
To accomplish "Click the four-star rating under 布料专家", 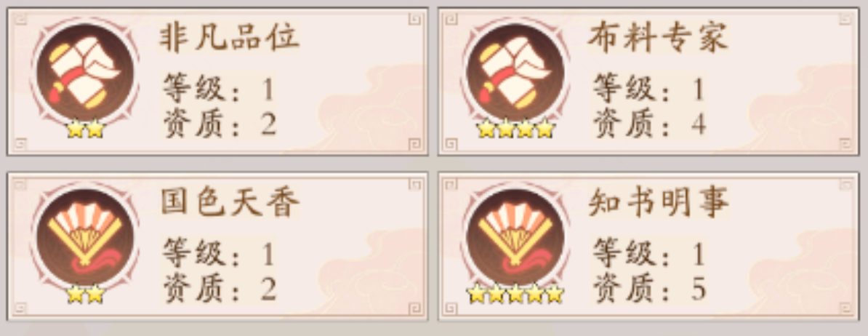I will pyautogui.click(x=515, y=129).
